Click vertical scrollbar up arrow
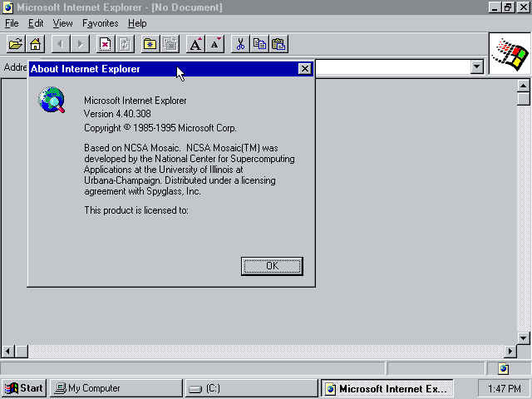 pyautogui.click(x=523, y=86)
